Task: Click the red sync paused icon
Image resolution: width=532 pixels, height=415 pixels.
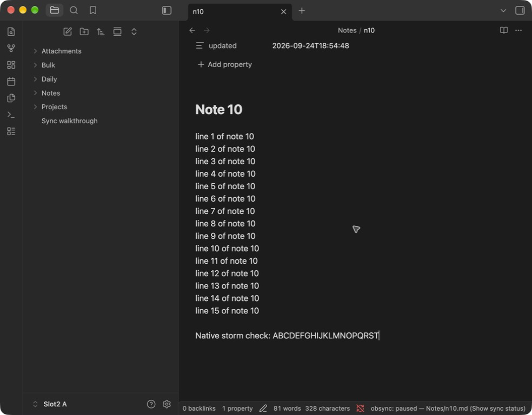Action: pos(360,409)
